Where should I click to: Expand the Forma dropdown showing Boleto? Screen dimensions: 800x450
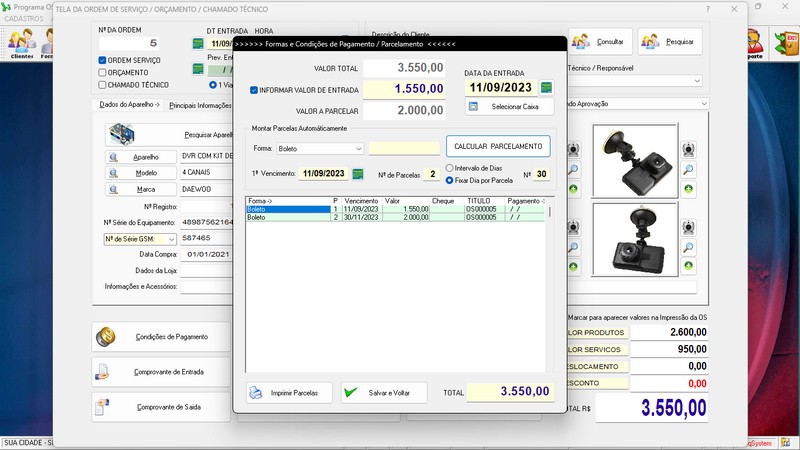point(358,149)
